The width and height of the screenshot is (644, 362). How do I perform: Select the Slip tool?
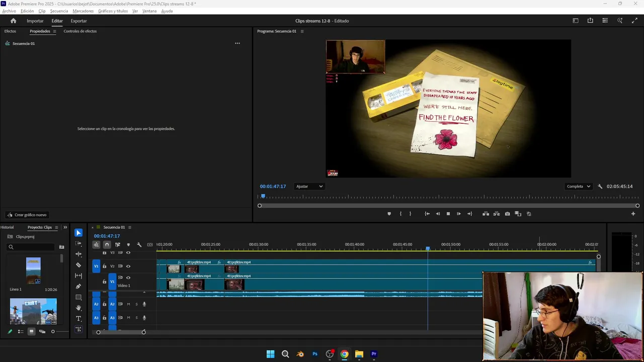click(78, 276)
